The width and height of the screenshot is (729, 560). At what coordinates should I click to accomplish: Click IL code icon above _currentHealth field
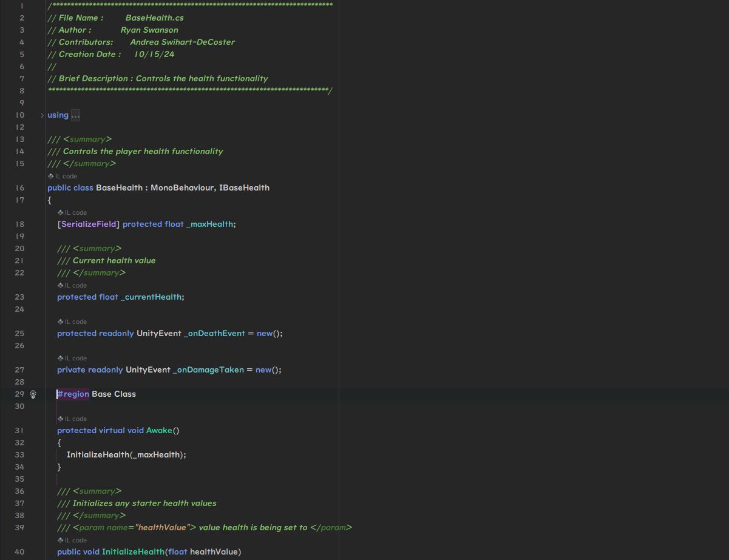61,285
